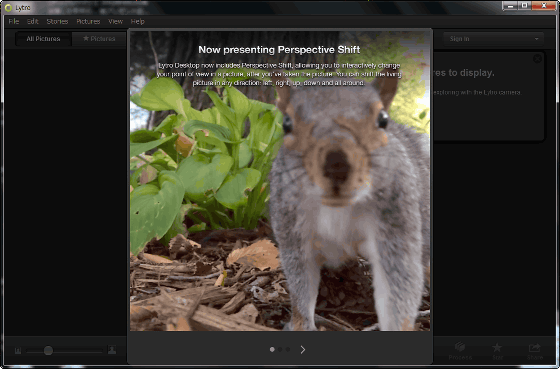The width and height of the screenshot is (560, 369).
Task: Click the small thumbnail size icon
Action: [x=18, y=351]
